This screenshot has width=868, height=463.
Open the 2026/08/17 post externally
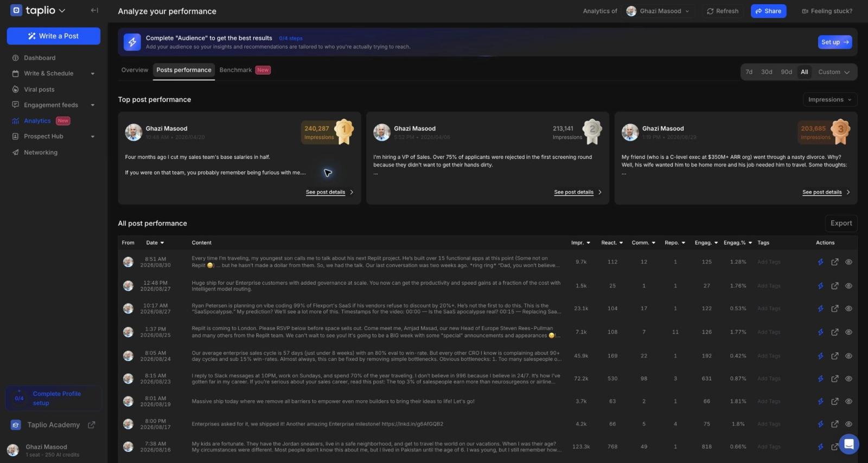834,424
